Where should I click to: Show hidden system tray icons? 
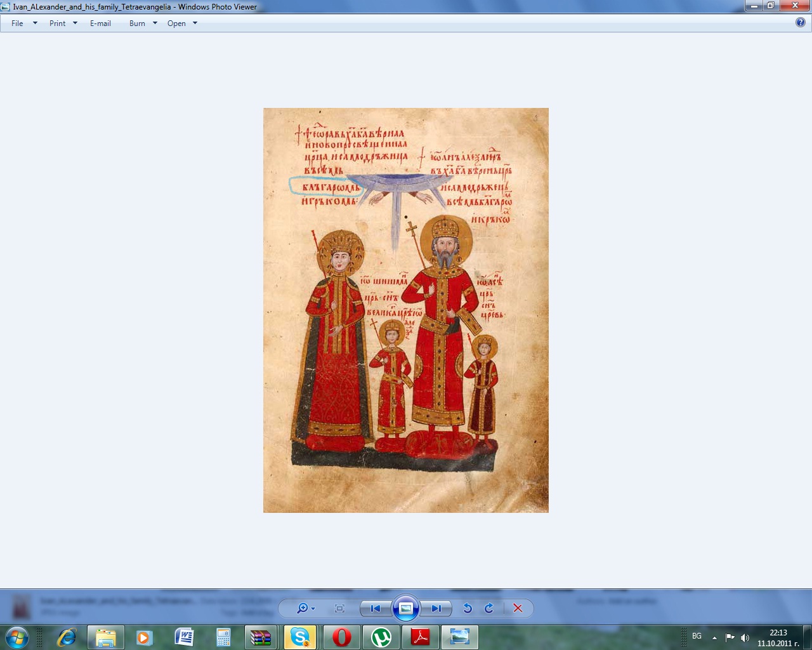click(714, 637)
